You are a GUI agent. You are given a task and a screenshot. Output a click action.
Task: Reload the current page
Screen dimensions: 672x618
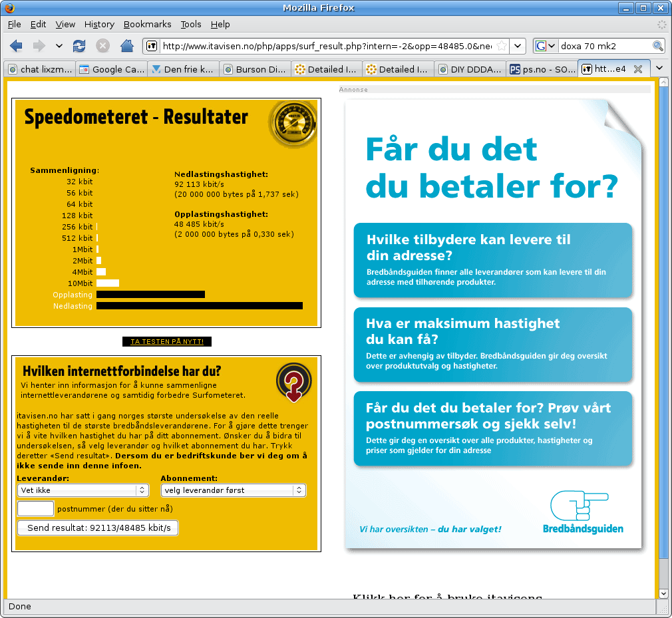click(x=79, y=46)
